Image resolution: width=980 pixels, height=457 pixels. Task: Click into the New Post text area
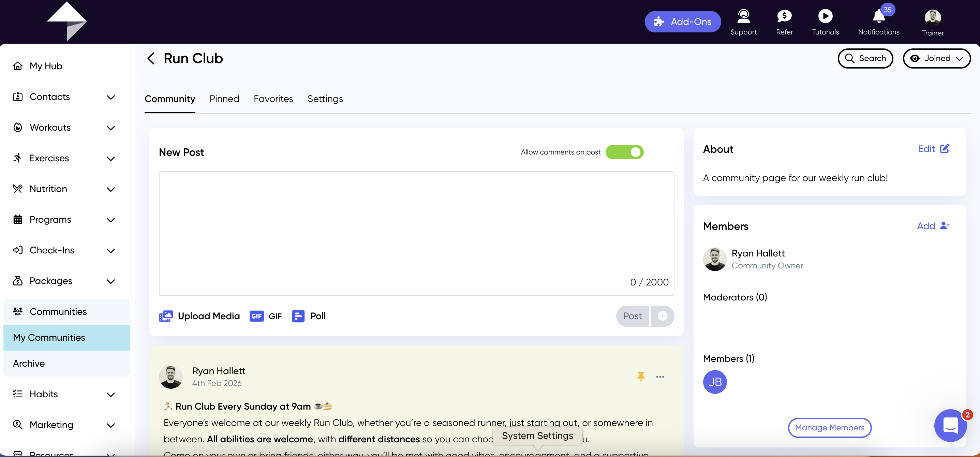click(417, 233)
